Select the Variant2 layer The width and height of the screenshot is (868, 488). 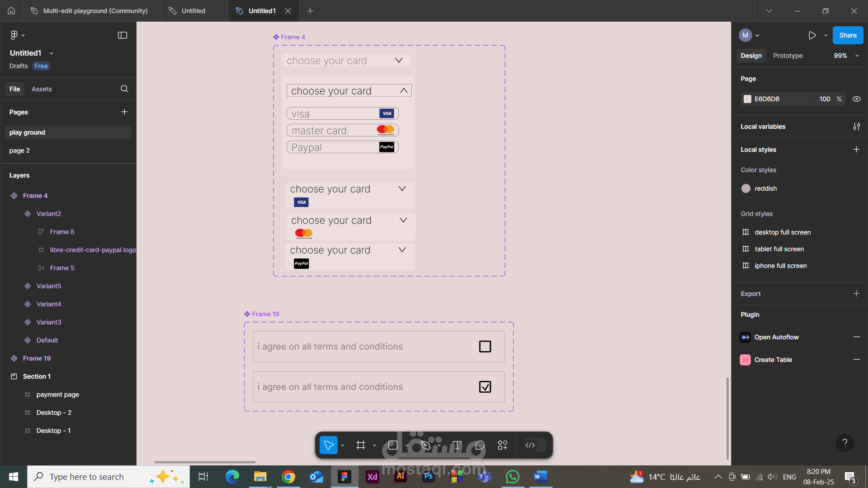point(49,214)
